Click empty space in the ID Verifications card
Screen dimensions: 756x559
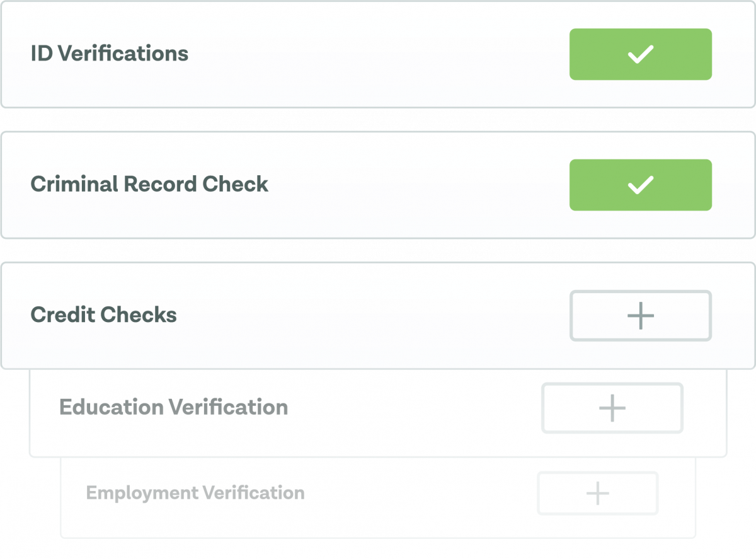(x=378, y=54)
